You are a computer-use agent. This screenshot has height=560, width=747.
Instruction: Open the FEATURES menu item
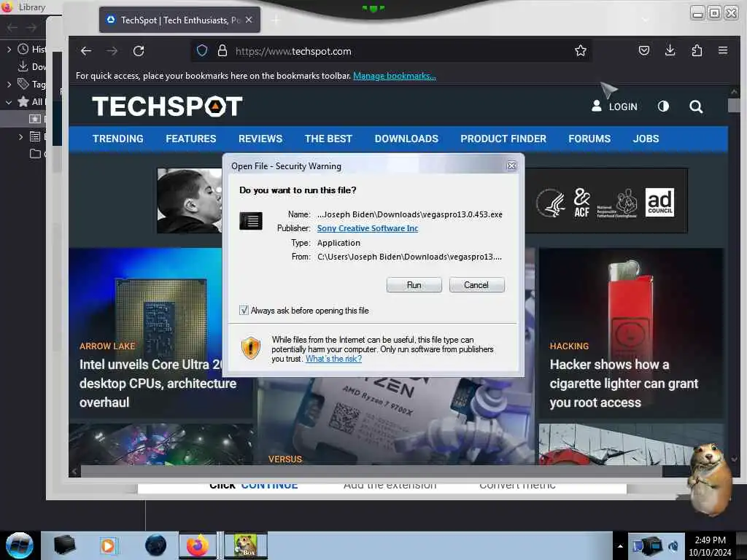pos(190,139)
